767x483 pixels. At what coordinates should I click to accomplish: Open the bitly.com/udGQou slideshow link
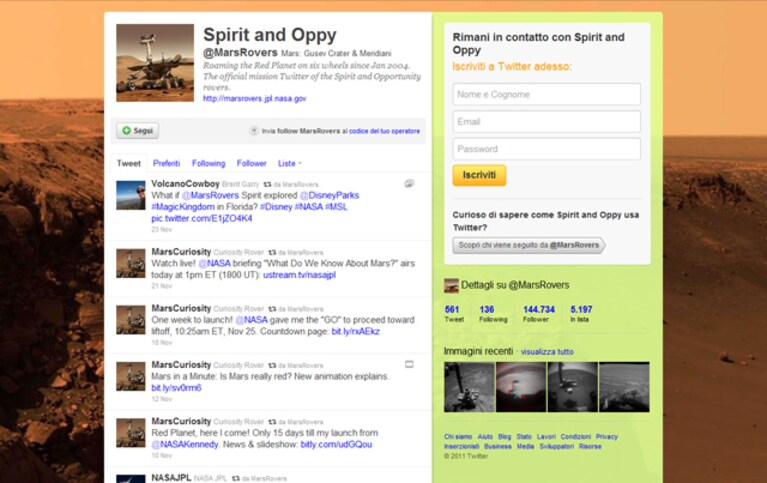pos(336,444)
